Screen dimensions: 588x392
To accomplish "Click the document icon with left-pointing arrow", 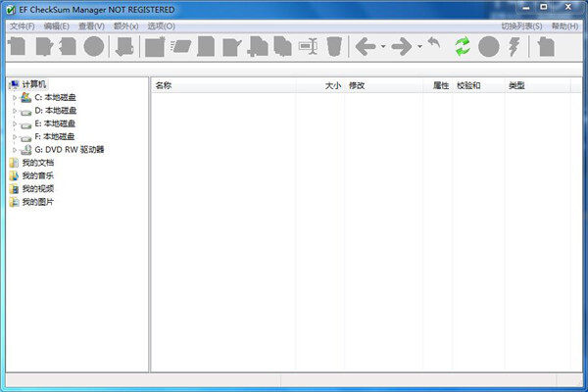I will 68,46.
